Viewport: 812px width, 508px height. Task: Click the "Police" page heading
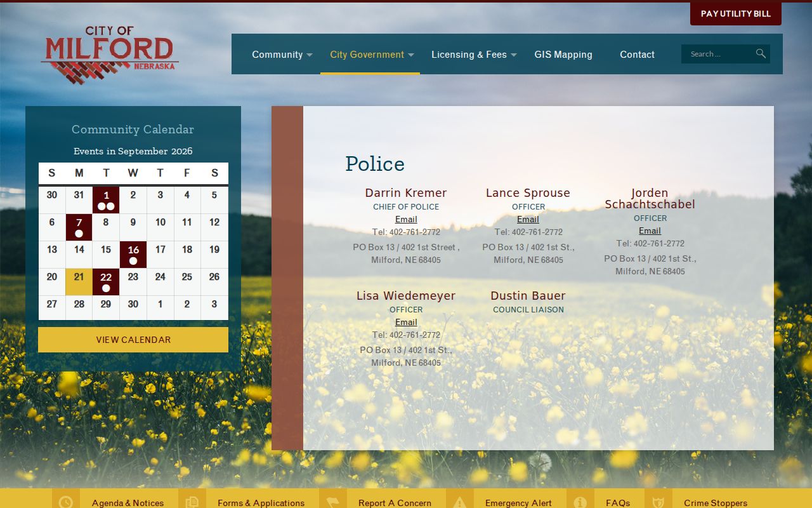pos(375,164)
